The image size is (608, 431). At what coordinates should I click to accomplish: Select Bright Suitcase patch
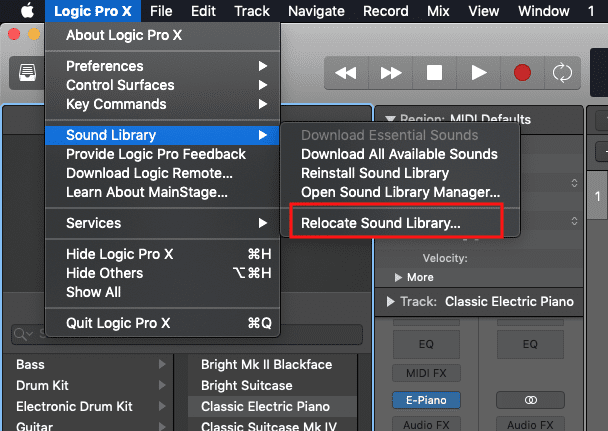pyautogui.click(x=272, y=385)
